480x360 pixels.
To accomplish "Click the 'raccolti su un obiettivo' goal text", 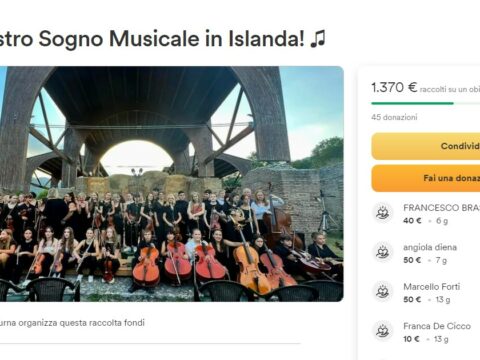I will coord(450,89).
